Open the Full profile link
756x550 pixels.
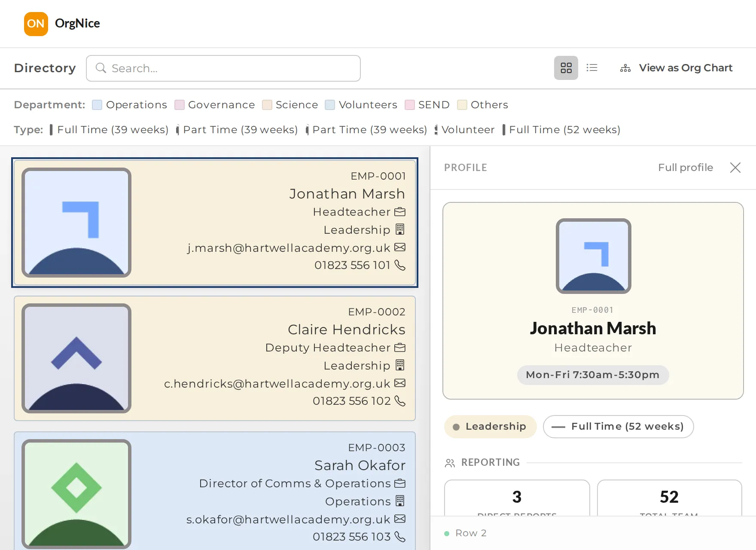pos(686,168)
